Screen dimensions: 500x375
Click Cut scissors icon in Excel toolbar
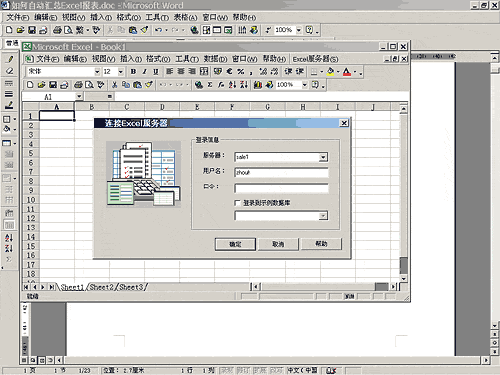point(114,85)
